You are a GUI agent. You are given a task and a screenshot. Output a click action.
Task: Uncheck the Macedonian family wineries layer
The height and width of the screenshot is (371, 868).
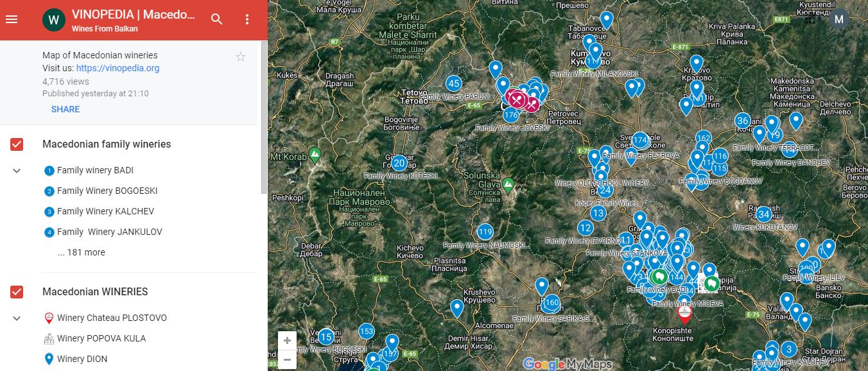click(17, 144)
